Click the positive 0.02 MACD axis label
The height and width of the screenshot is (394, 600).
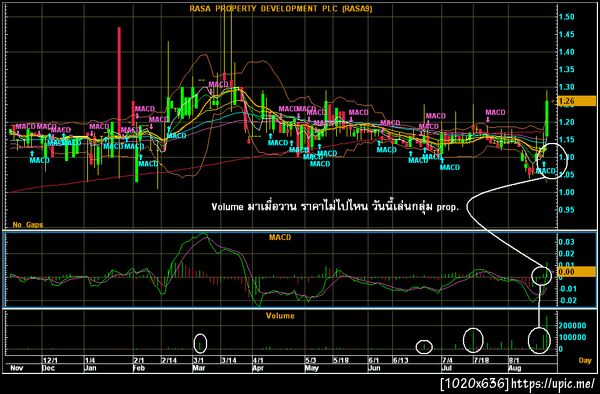[x=566, y=254]
